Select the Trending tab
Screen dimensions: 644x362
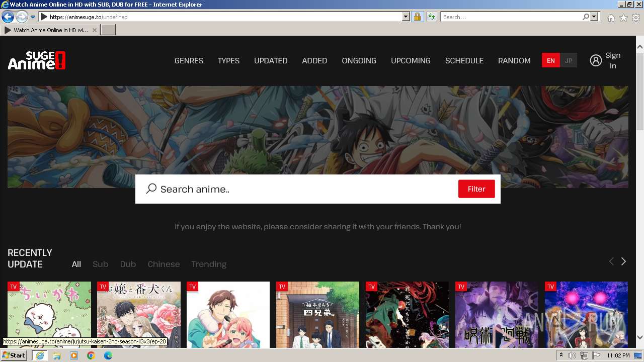coord(209,264)
